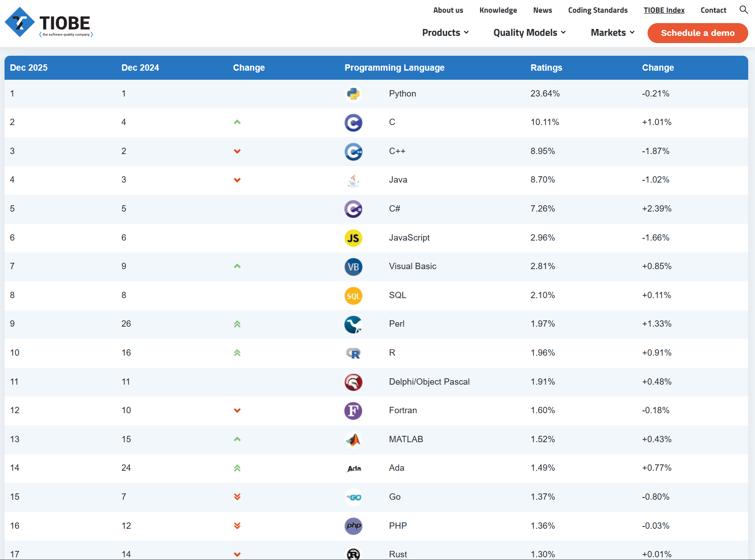Image resolution: width=755 pixels, height=560 pixels.
Task: Click the Python language logo
Action: tap(353, 94)
